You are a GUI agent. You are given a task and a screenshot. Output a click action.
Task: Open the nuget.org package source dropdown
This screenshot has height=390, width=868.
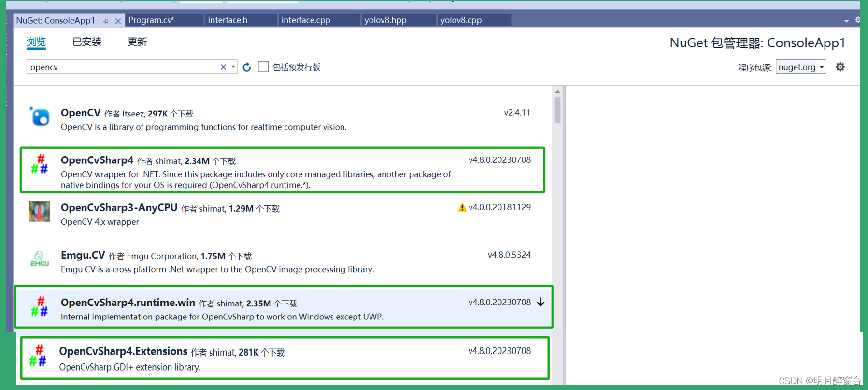[x=801, y=67]
